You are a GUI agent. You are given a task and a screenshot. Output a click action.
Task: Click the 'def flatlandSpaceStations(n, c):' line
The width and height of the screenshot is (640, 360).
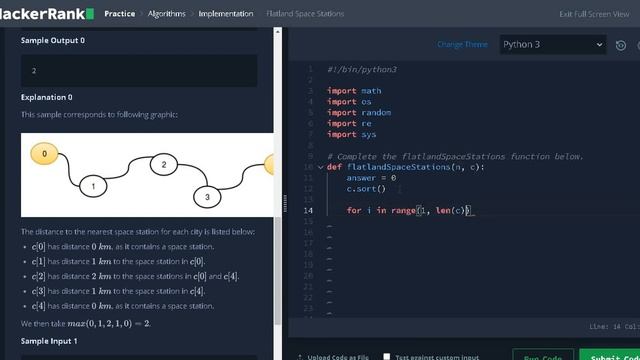pos(405,167)
